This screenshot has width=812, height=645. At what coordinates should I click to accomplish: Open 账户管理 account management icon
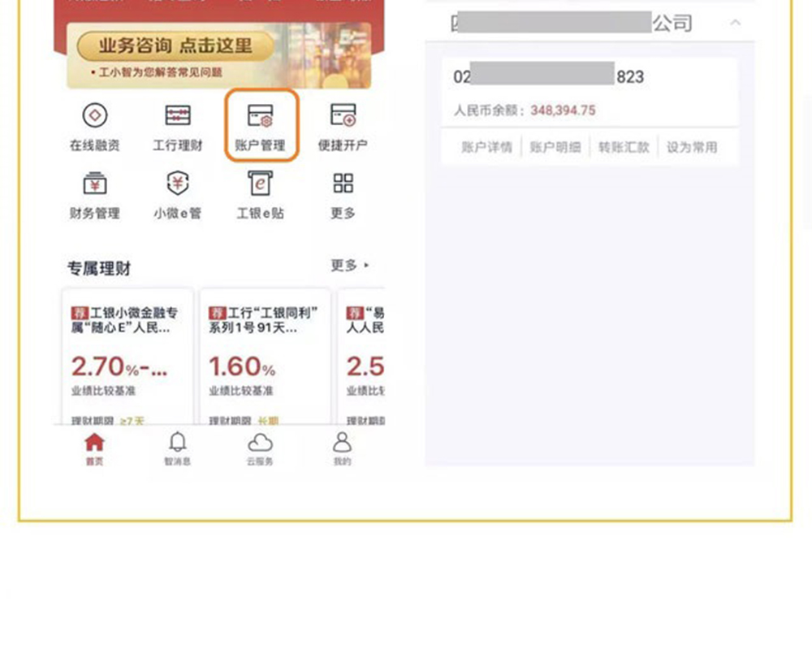coord(261,127)
